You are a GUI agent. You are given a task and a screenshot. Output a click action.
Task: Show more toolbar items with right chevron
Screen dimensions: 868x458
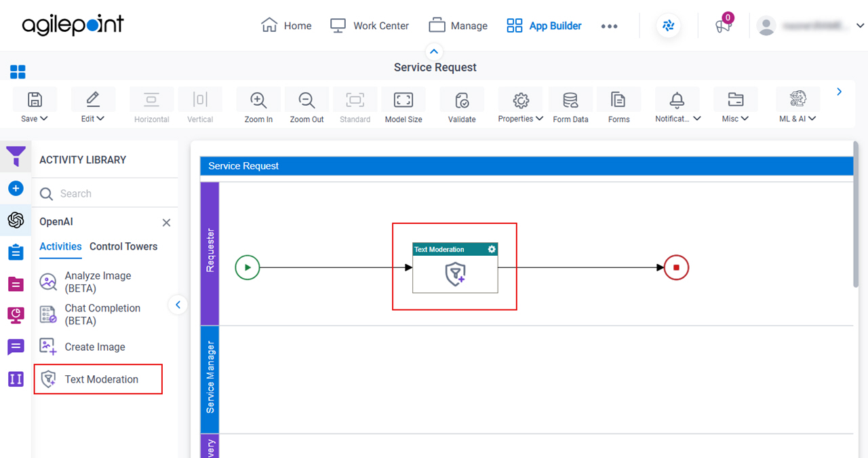(x=839, y=92)
